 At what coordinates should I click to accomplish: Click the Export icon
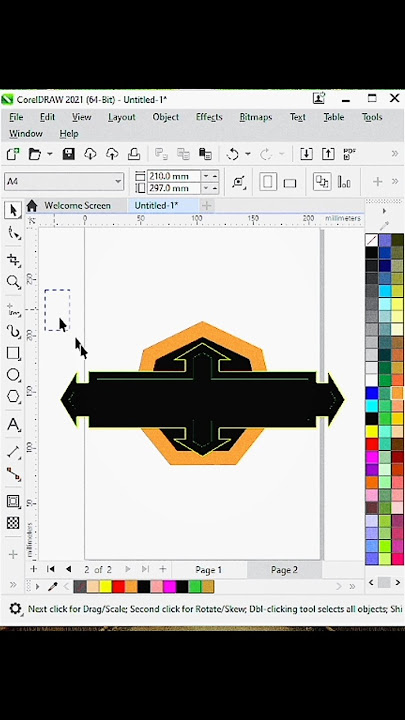(328, 154)
